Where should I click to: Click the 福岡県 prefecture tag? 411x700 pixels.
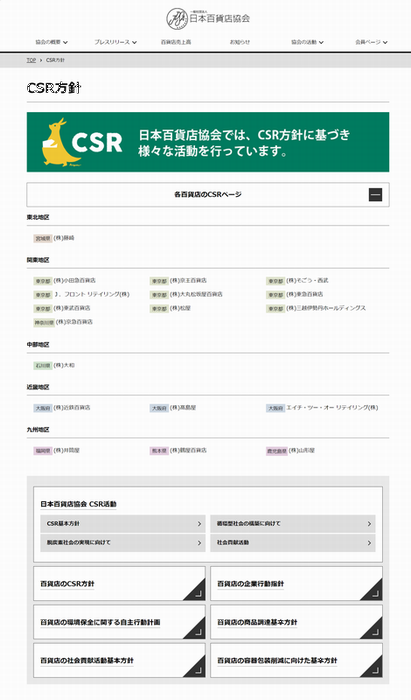click(x=43, y=451)
